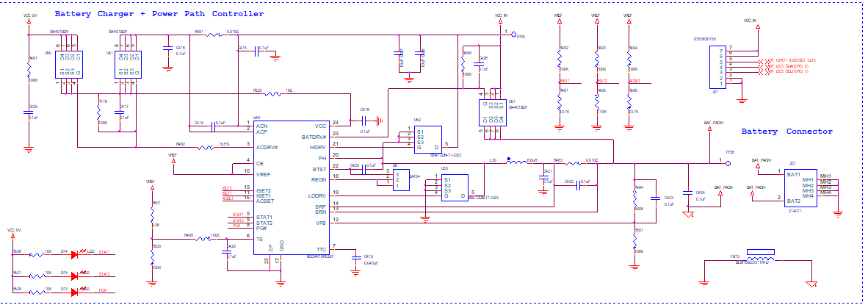
Task: Click the TTC pin label
Action: [x=322, y=250]
